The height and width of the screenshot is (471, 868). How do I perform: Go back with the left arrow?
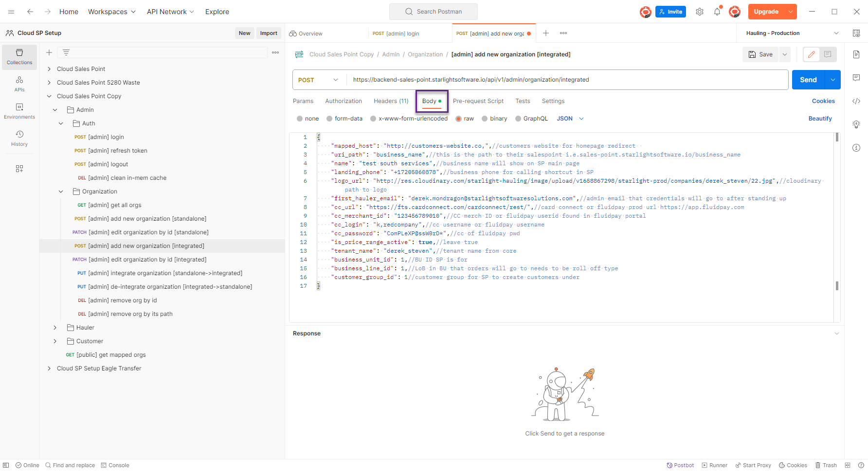30,12
